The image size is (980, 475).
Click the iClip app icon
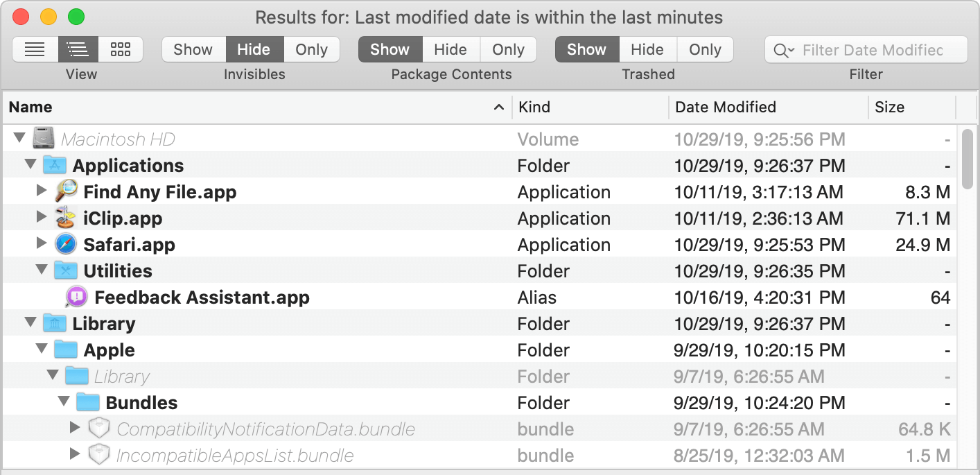tap(65, 218)
